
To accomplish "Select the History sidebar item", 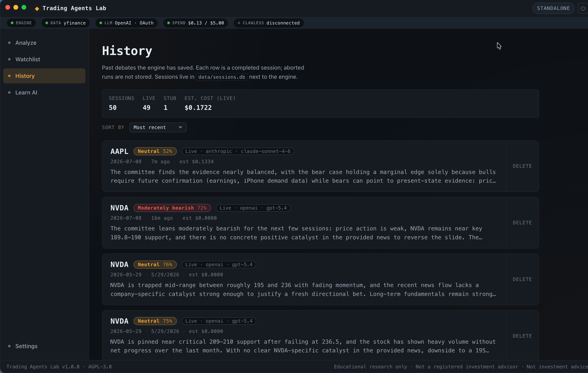I will pyautogui.click(x=44, y=76).
